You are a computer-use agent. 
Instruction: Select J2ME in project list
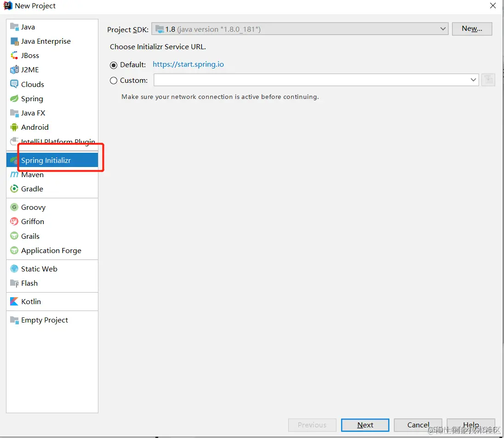pos(52,69)
